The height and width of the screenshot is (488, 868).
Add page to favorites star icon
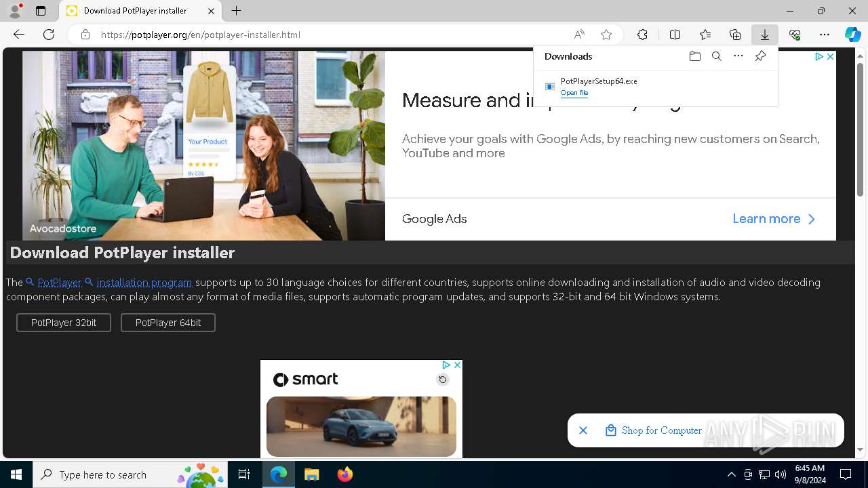click(x=606, y=35)
